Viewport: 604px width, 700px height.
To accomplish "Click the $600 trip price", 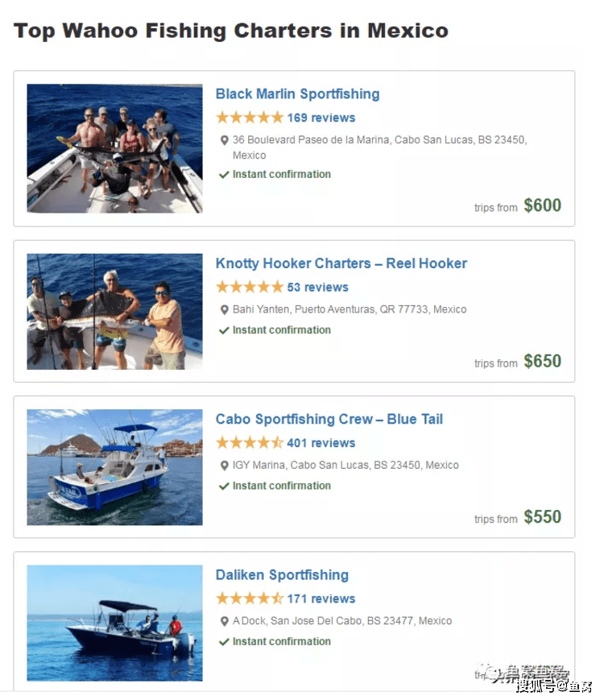I will 543,205.
